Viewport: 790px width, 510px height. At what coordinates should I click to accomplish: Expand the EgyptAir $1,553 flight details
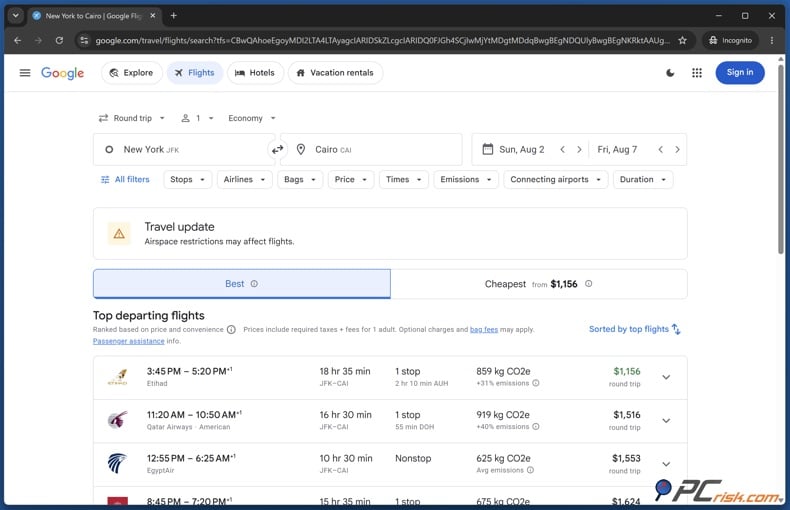(x=666, y=464)
